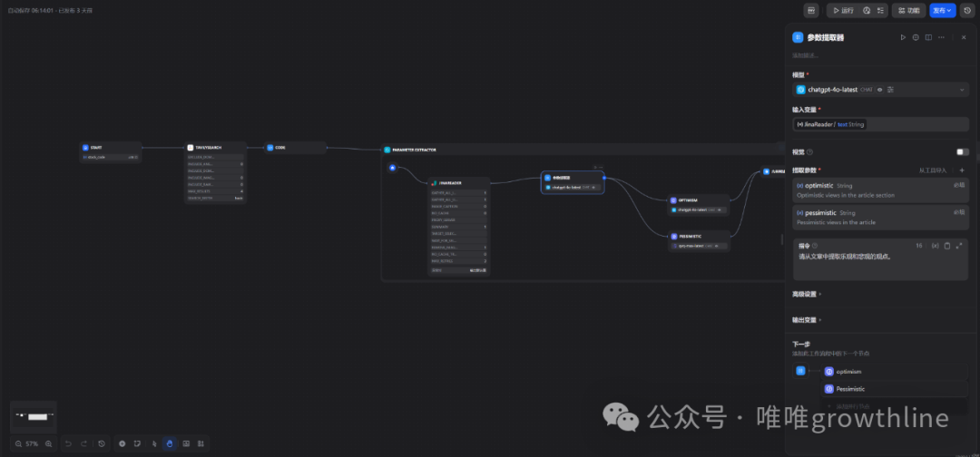Select the pessimistic parameter row
The image size is (980, 457).
click(880, 218)
